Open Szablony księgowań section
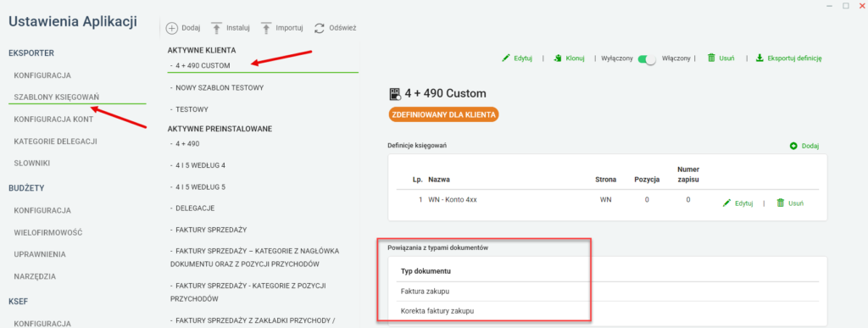The width and height of the screenshot is (868, 328). [57, 97]
